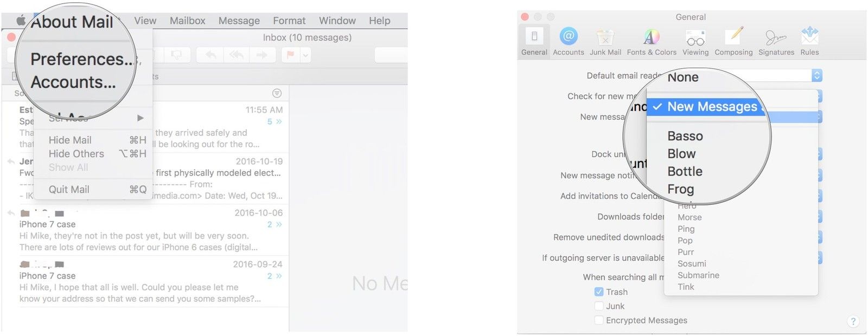Image resolution: width=868 pixels, height=336 pixels.
Task: Switch to the Viewing preferences pane
Action: click(x=695, y=42)
